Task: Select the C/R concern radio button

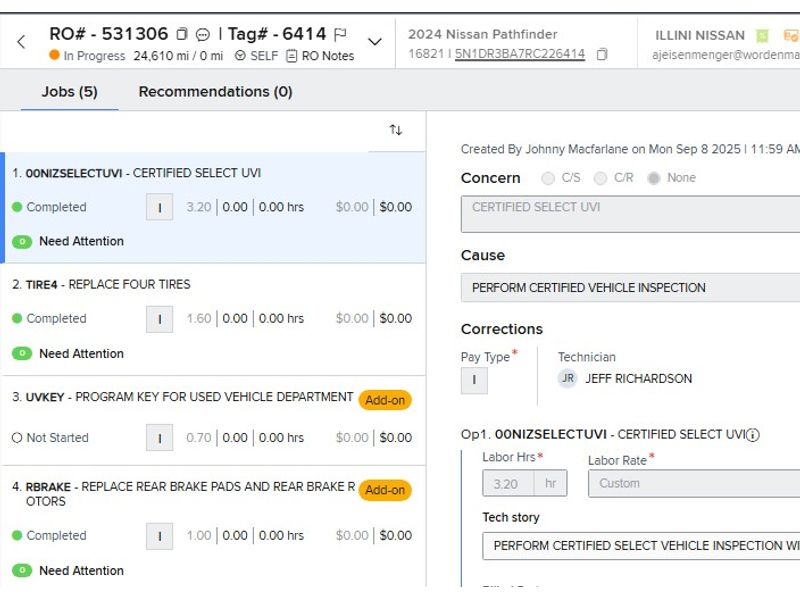Action: pyautogui.click(x=600, y=178)
